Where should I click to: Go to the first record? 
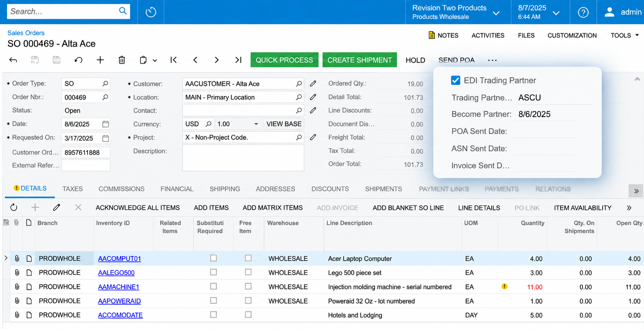coord(173,60)
